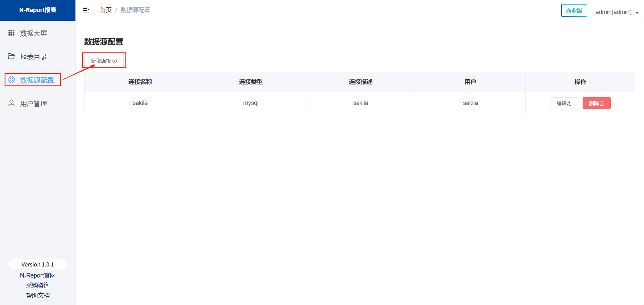Click the sakila connection name cell

(x=140, y=103)
